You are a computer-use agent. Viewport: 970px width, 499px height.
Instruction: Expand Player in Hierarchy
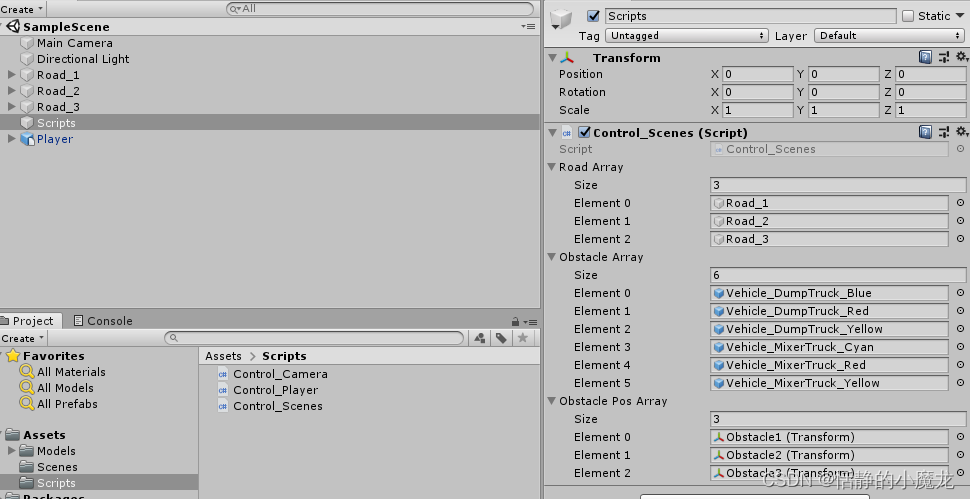point(11,139)
